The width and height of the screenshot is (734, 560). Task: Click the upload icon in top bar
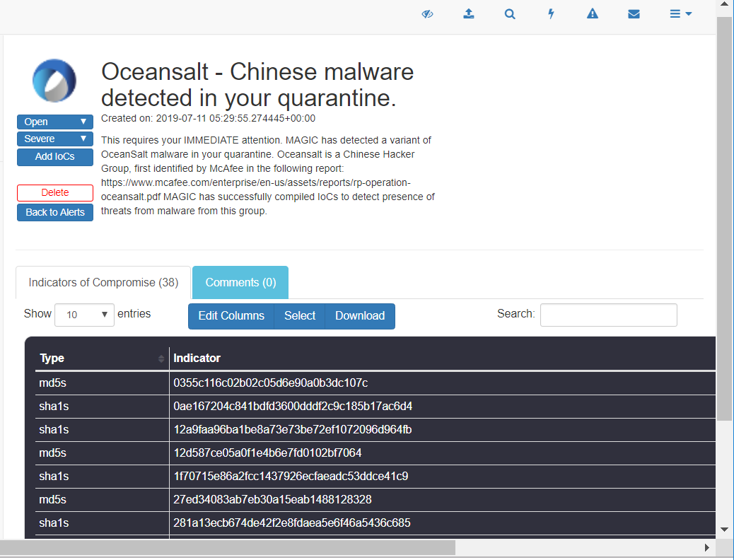pos(468,14)
